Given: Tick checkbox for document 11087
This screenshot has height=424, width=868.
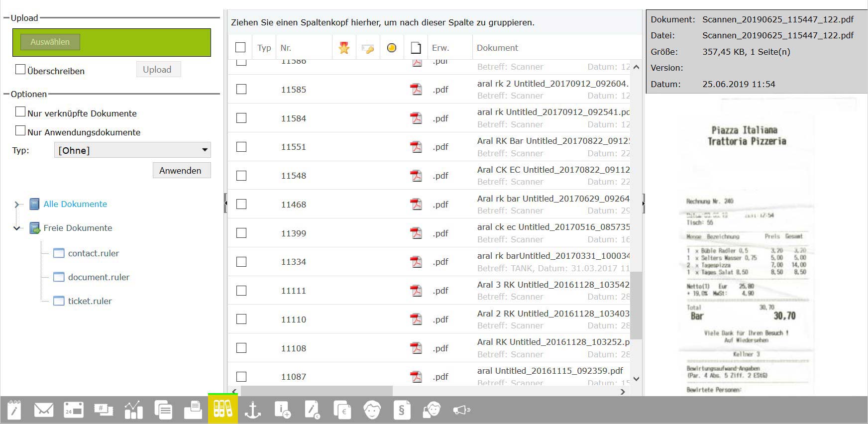Looking at the screenshot, I should pyautogui.click(x=241, y=377).
